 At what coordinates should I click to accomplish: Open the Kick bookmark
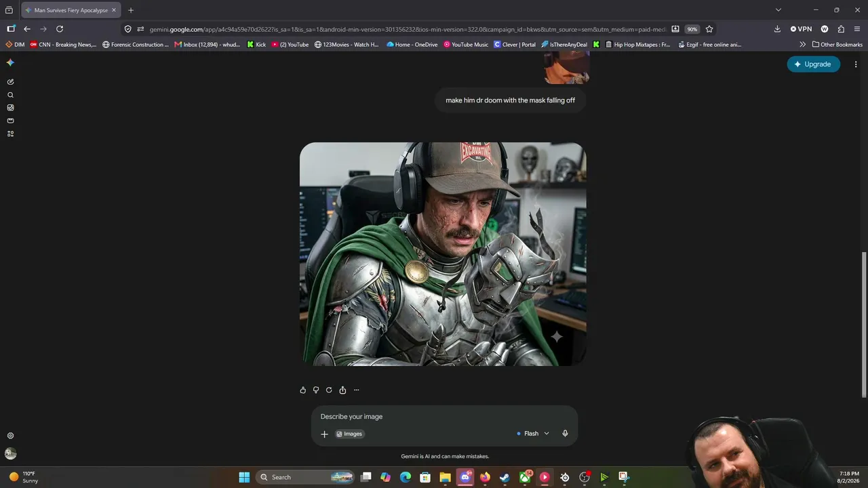tap(256, 45)
